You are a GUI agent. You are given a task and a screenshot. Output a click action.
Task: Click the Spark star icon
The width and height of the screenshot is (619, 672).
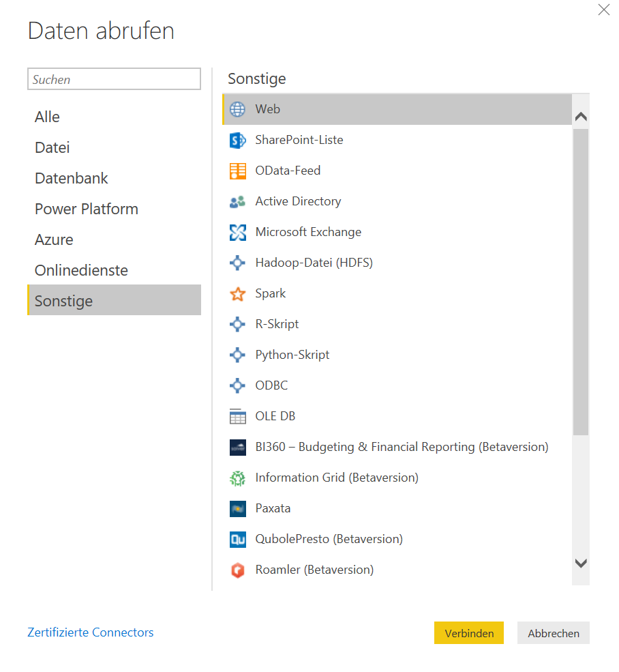[237, 293]
